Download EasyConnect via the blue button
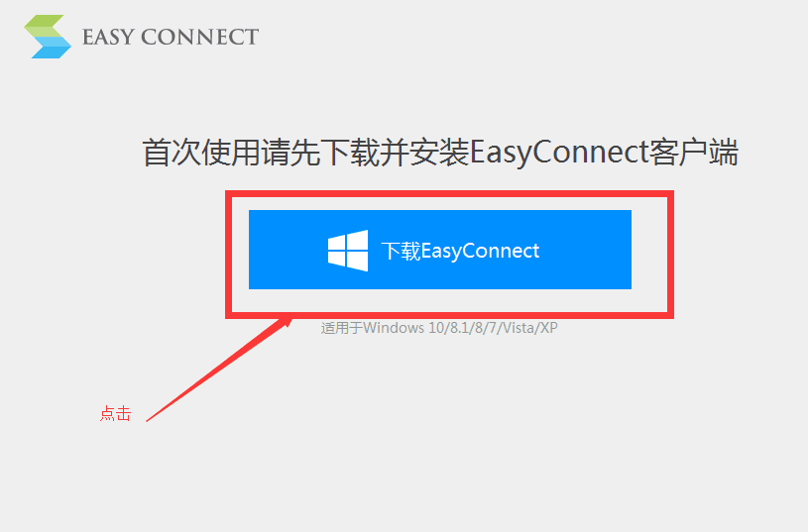 pos(440,250)
